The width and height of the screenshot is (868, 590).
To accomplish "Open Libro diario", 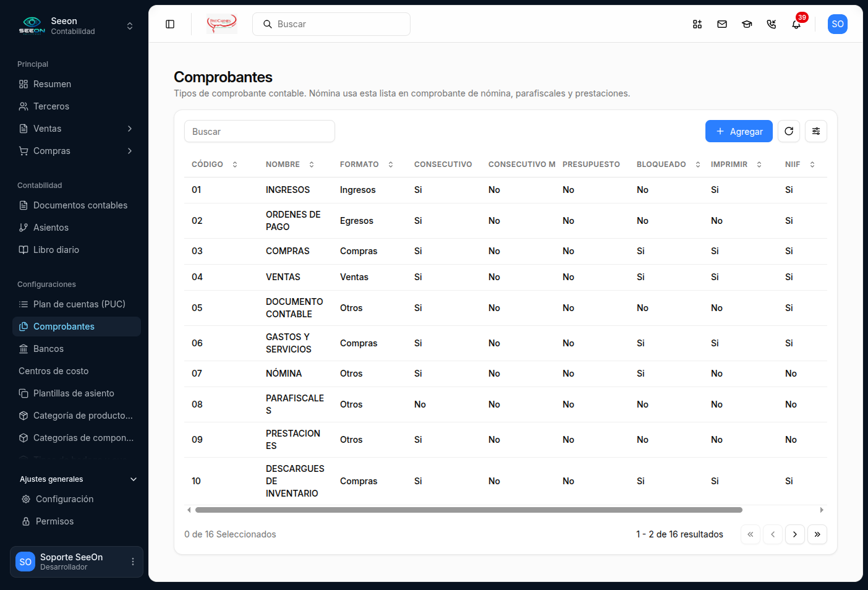I will coord(77,250).
